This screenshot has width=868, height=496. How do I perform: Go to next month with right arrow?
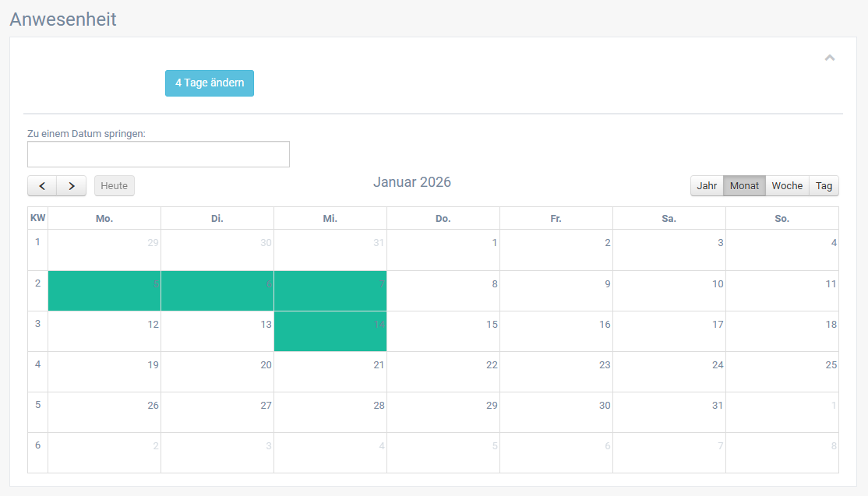pos(72,186)
